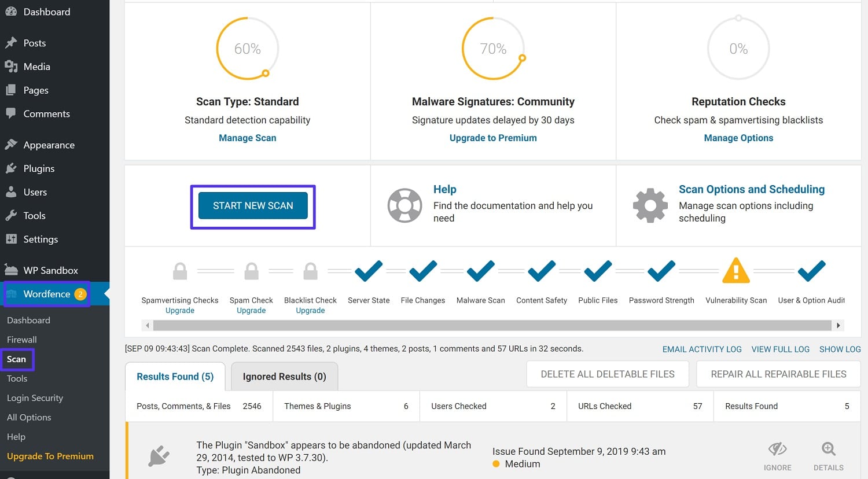Open the Help lifebuoy icon
Image resolution: width=868 pixels, height=479 pixels.
(405, 205)
